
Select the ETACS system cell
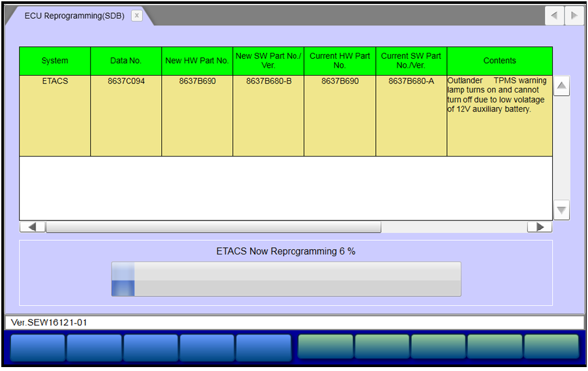(x=55, y=82)
